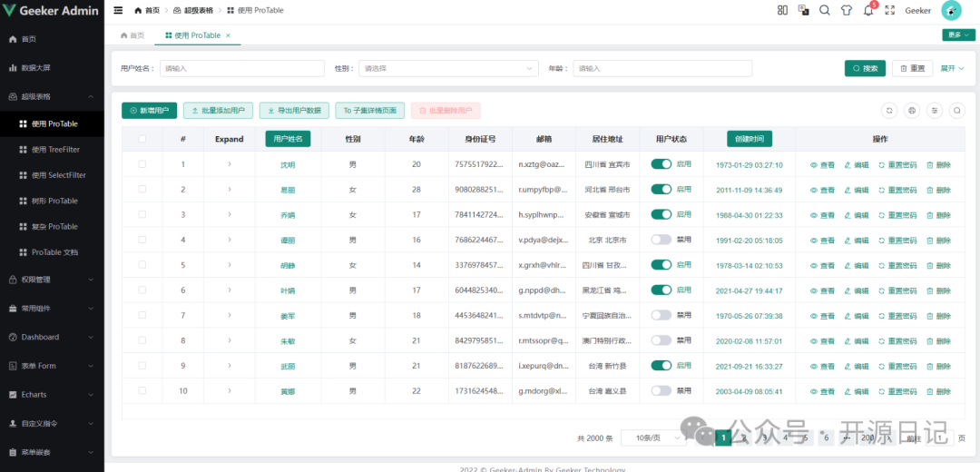Open table column settings icon
Viewport: 980px width, 472px height.
pyautogui.click(x=935, y=111)
